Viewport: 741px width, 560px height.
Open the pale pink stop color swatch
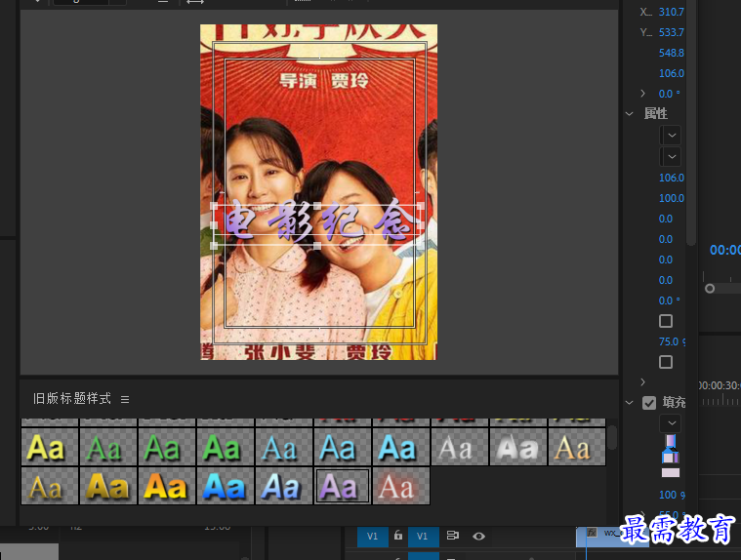coord(670,472)
